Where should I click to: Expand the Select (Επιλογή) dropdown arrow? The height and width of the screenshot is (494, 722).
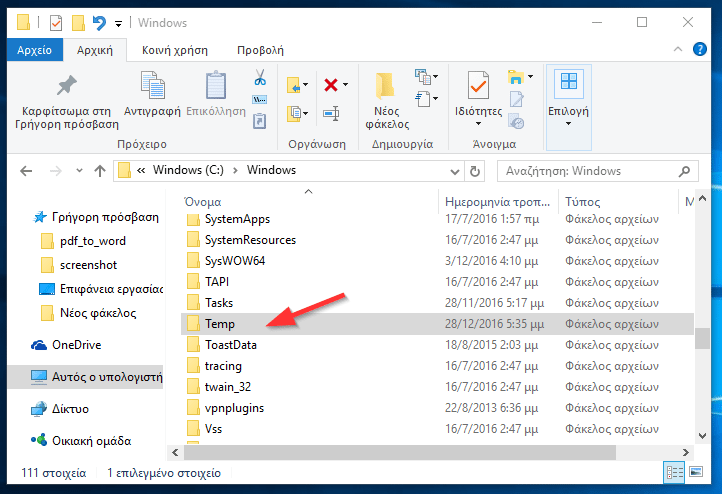click(x=568, y=123)
